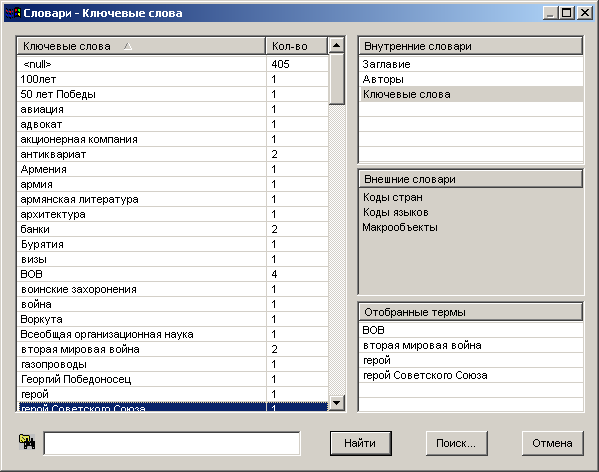Click the keywords list scrollbar thumb
The height and width of the screenshot is (472, 599).
(337, 79)
